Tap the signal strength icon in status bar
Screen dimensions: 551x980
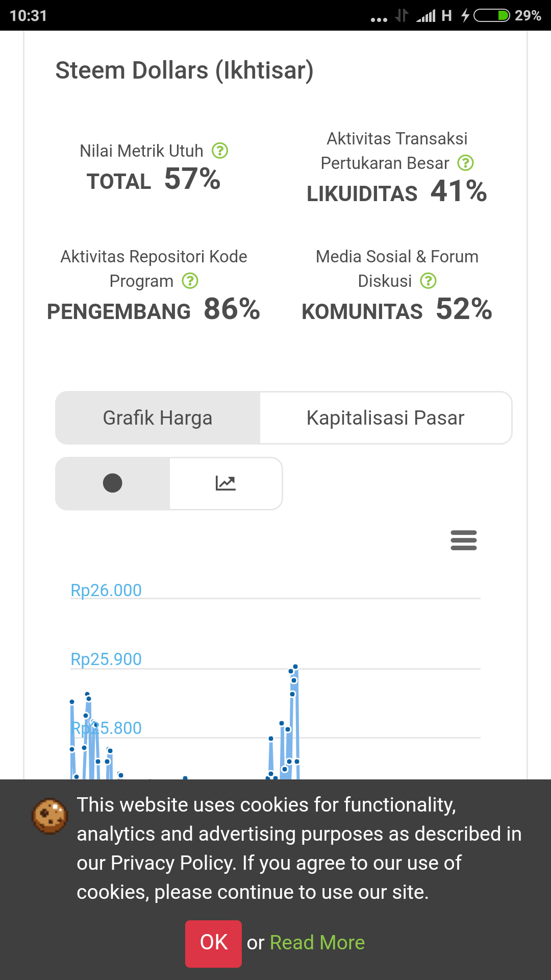click(x=427, y=15)
